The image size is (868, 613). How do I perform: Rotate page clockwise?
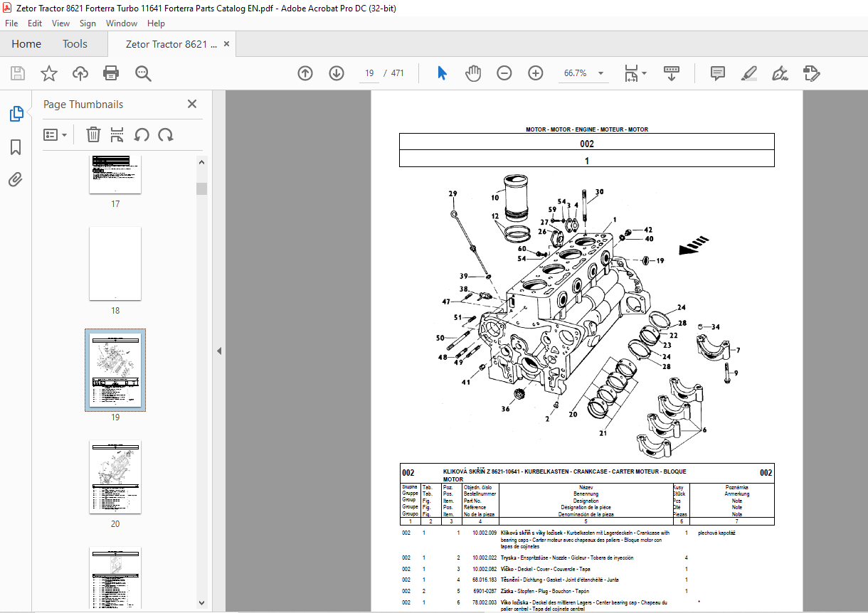coord(166,134)
